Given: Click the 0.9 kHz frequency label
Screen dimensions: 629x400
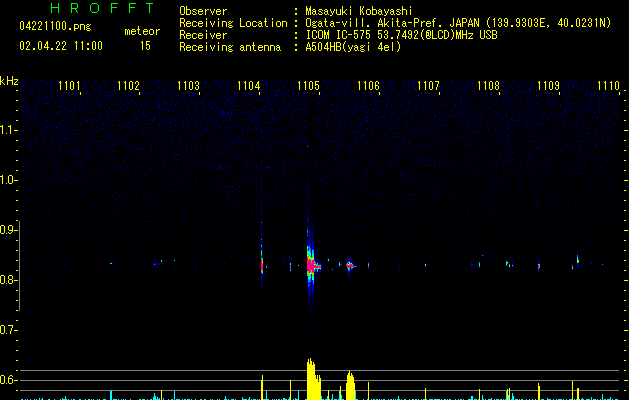Looking at the screenshot, I should point(8,230).
